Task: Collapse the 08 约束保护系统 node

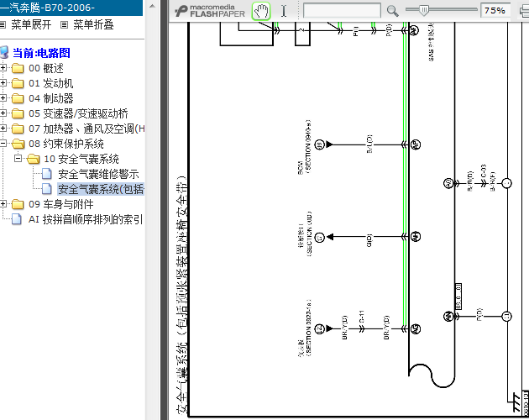Action: pyautogui.click(x=3, y=144)
